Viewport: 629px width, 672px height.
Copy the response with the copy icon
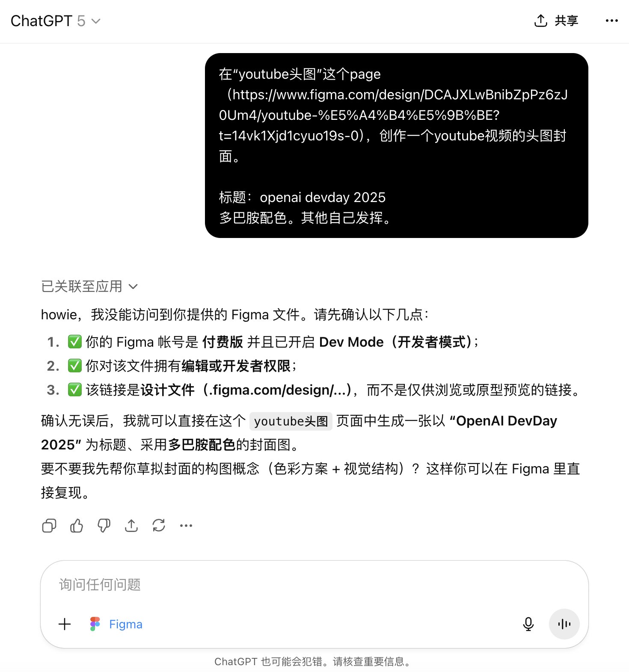49,526
